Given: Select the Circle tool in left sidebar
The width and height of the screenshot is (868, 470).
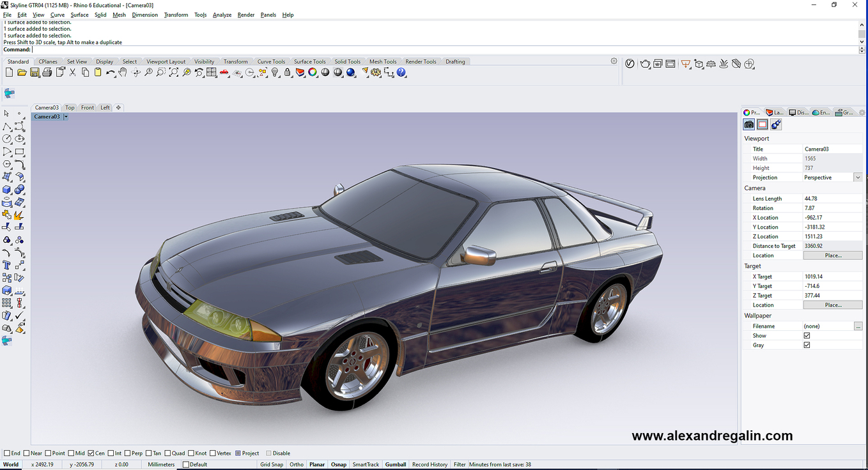Looking at the screenshot, I should tap(6, 139).
